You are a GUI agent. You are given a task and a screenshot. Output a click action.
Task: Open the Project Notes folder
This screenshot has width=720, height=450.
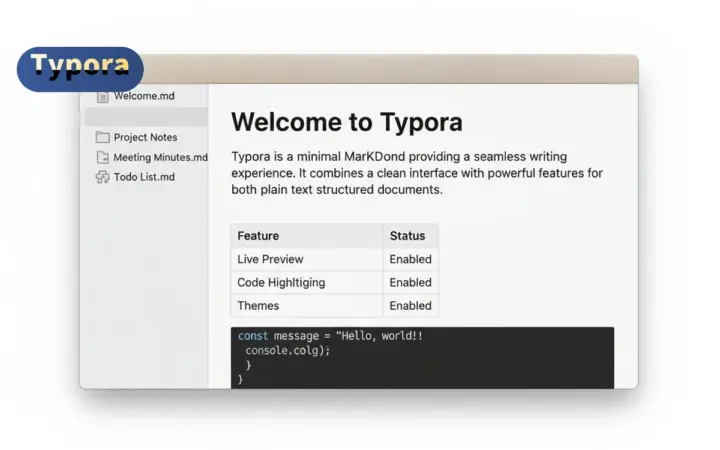pyautogui.click(x=145, y=137)
